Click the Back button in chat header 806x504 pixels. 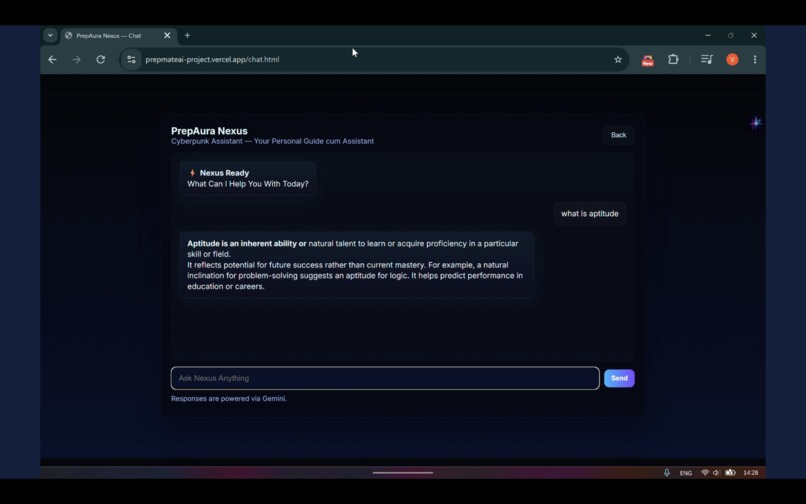click(618, 135)
